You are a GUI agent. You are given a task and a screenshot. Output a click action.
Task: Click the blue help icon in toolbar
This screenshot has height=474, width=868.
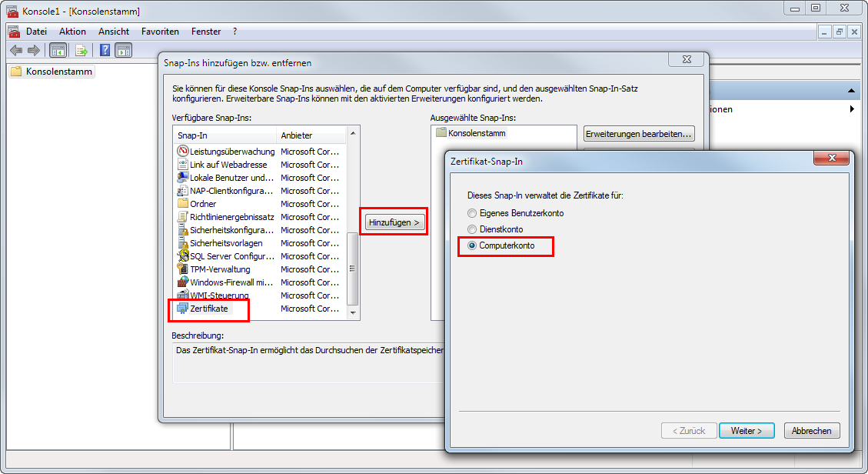pos(105,51)
